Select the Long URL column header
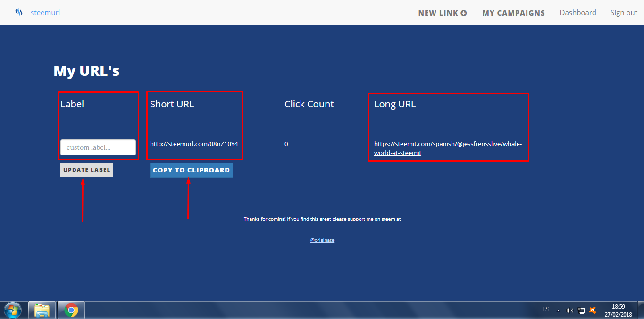644x319 pixels. [x=395, y=104]
